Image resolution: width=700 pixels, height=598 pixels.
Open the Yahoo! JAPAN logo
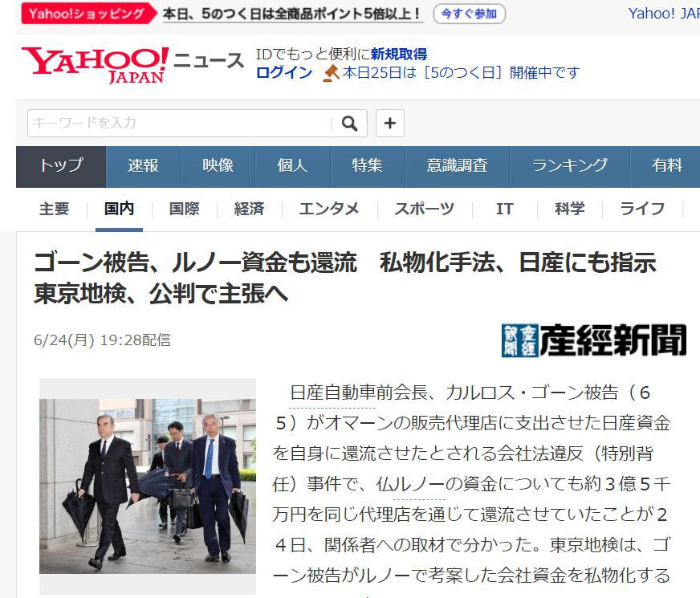[95, 65]
